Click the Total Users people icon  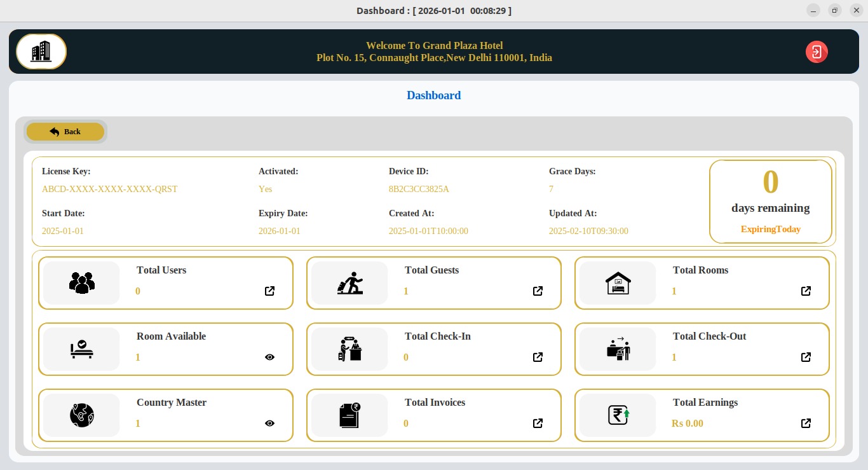tap(81, 283)
